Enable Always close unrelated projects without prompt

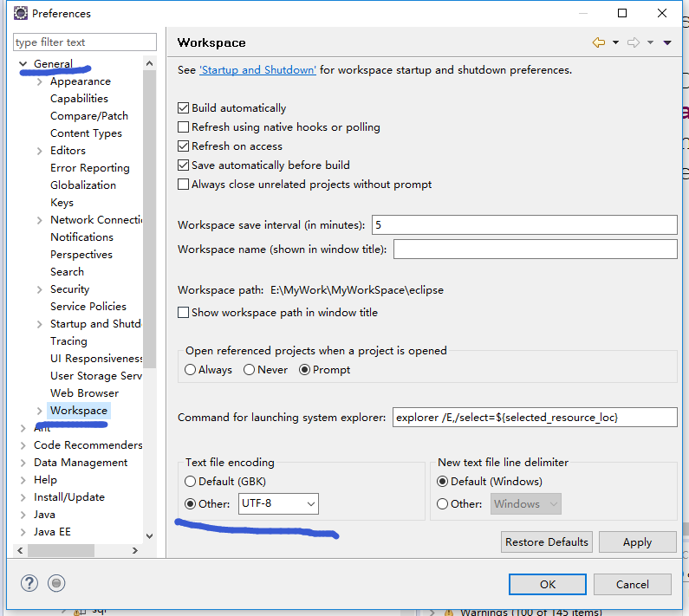click(x=183, y=184)
